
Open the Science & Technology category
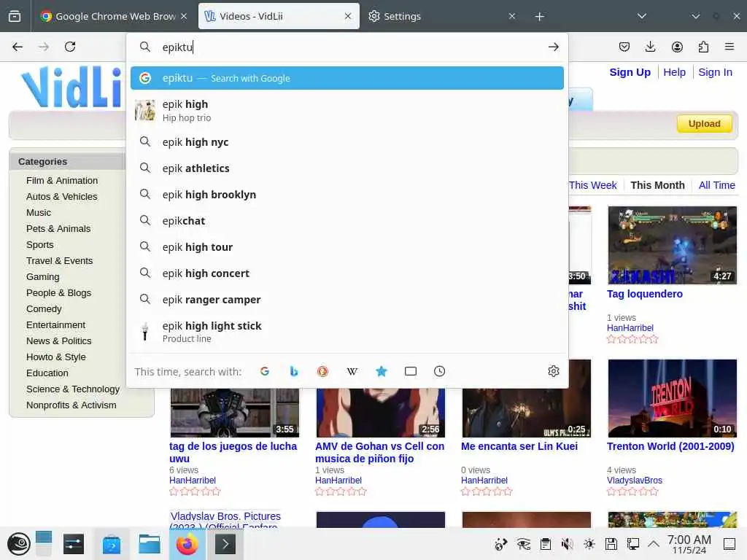pyautogui.click(x=73, y=389)
